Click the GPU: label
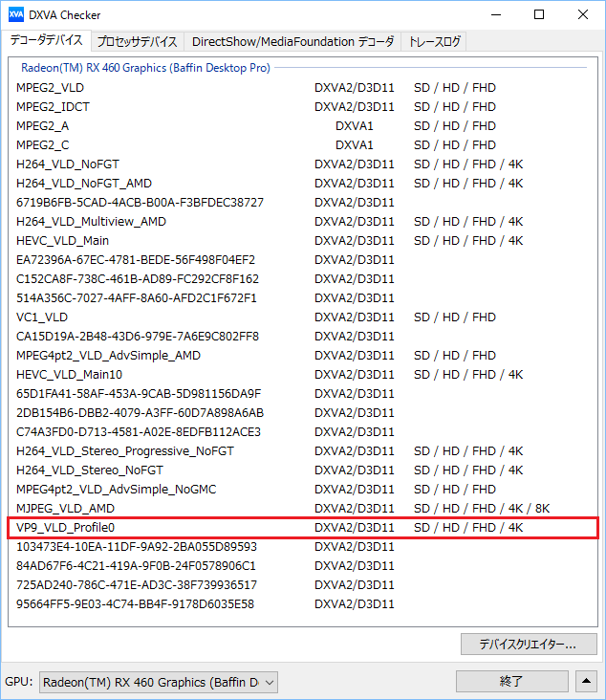This screenshot has height=700, width=606. click(19, 682)
